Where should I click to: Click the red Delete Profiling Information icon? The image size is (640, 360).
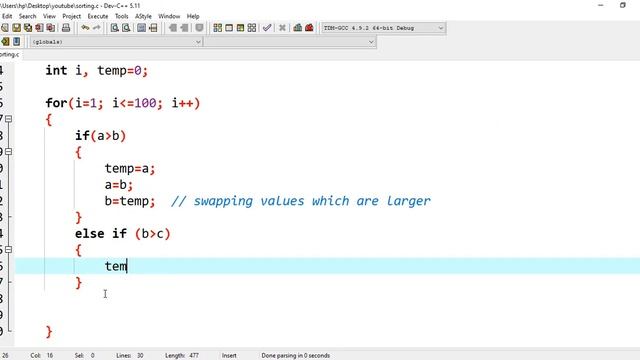click(309, 28)
